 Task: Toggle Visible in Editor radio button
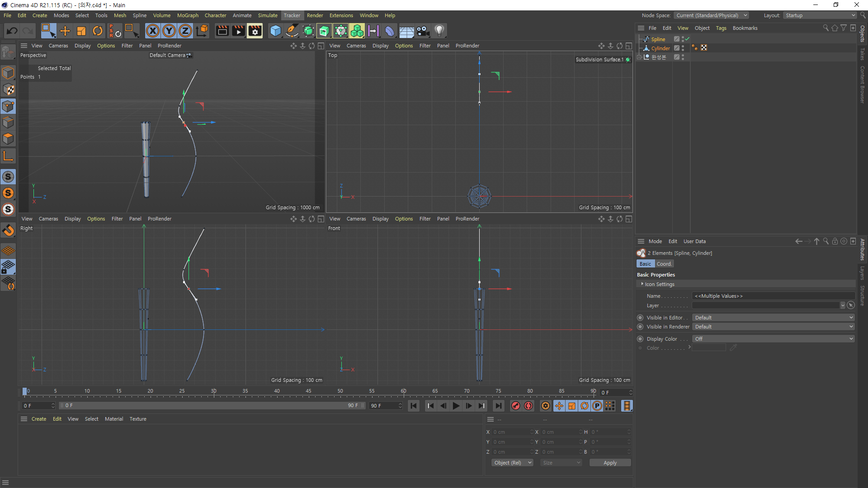point(640,318)
